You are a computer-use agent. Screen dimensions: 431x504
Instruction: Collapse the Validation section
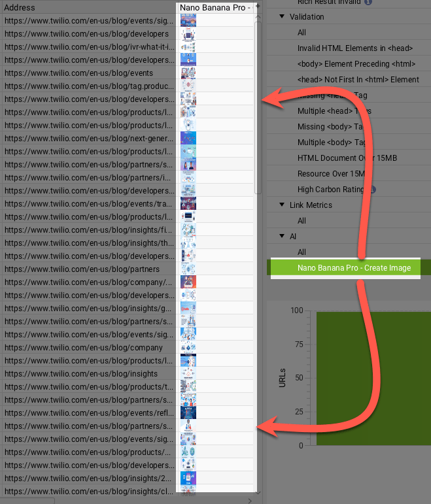click(282, 16)
